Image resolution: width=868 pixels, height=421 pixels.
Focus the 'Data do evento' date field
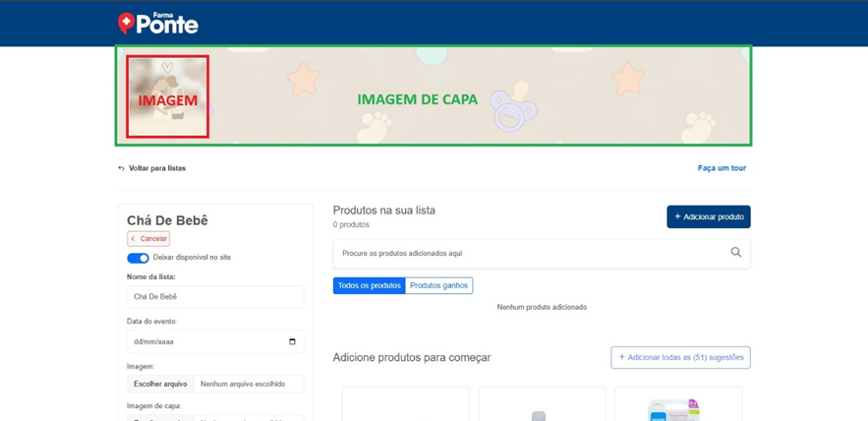coord(206,341)
